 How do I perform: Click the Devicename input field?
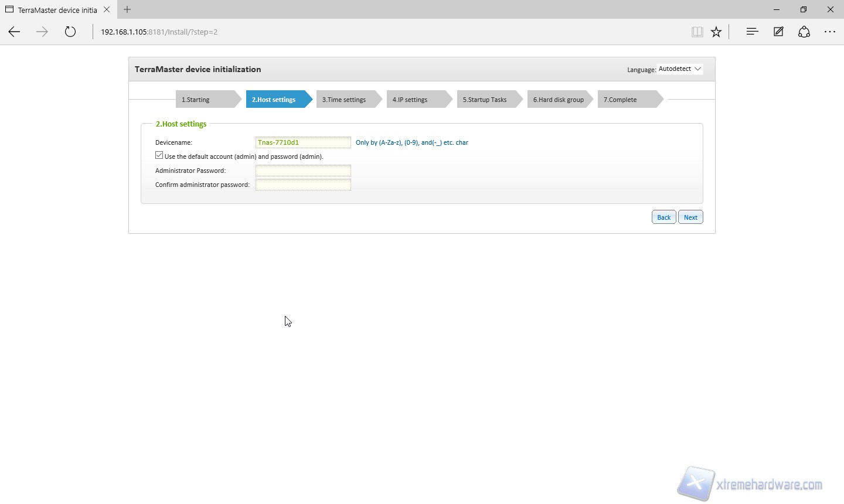tap(303, 142)
